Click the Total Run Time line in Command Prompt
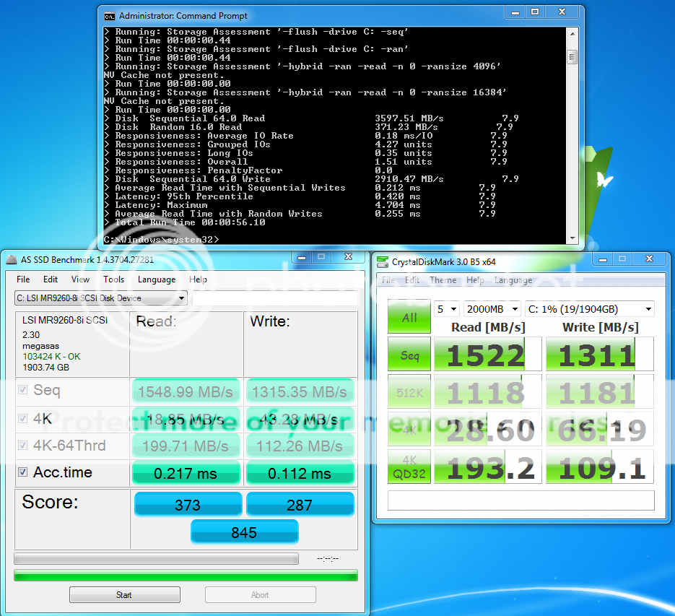The width and height of the screenshot is (675, 616). (185, 222)
